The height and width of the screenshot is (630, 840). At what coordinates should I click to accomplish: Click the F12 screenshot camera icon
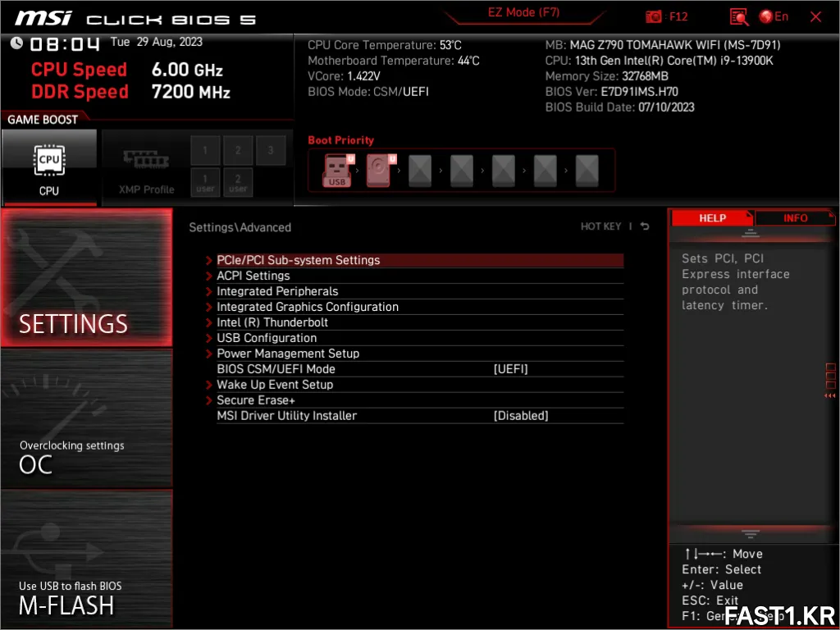(653, 16)
